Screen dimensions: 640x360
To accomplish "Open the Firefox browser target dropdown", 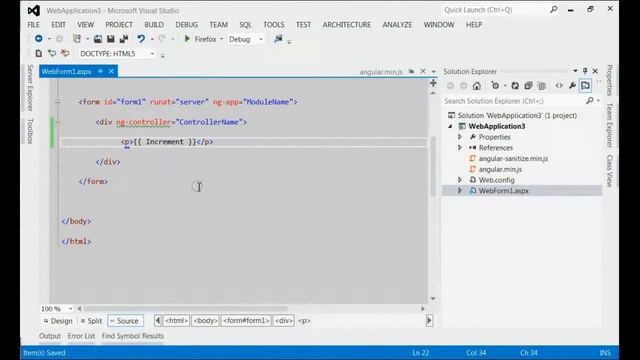I will tap(222, 39).
